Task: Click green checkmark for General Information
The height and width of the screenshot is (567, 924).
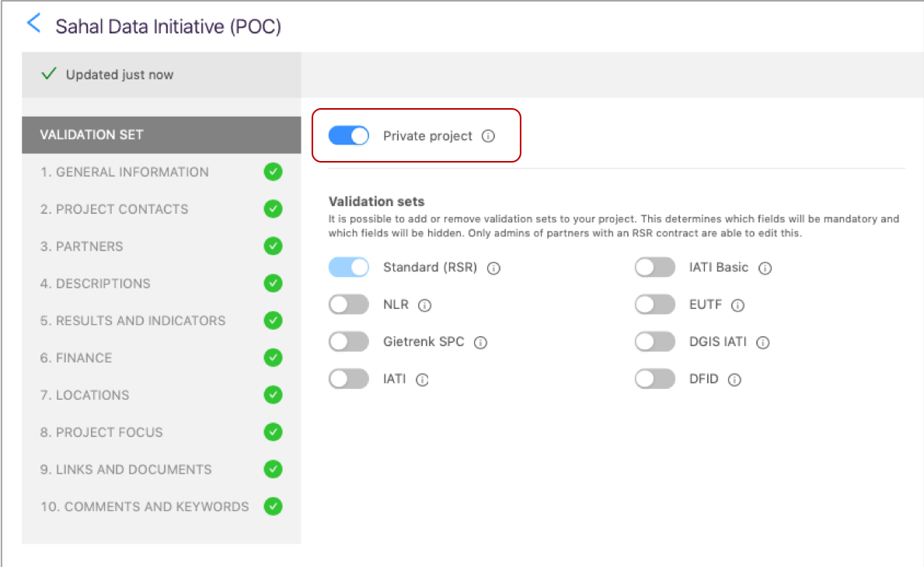Action: (x=273, y=172)
